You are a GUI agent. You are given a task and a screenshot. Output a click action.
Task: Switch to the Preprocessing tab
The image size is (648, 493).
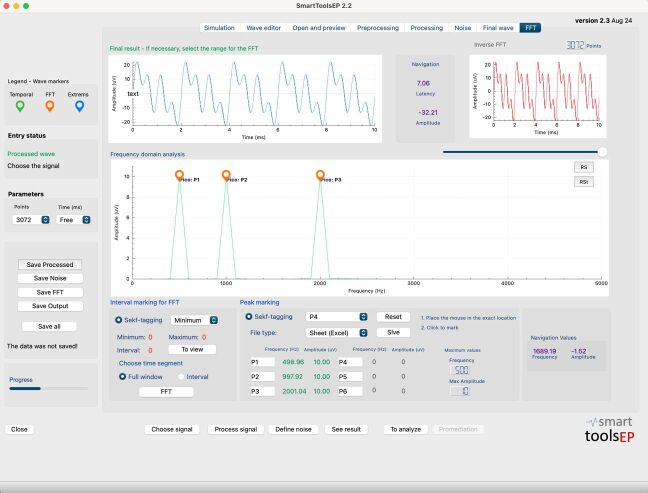378,28
